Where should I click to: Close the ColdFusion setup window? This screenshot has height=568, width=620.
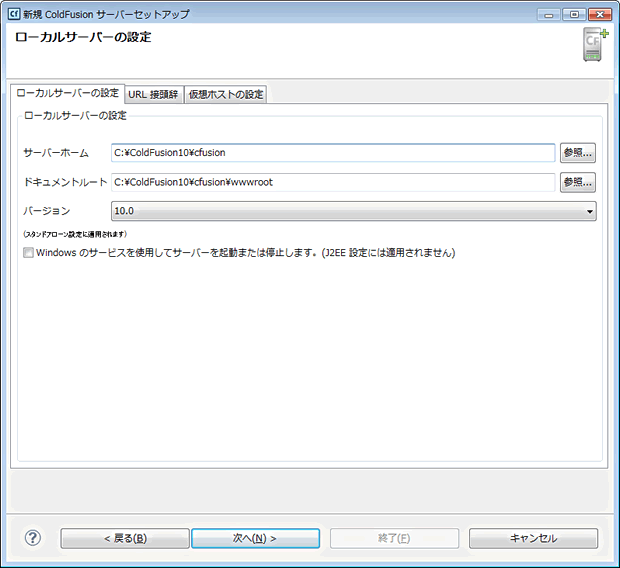coord(600,15)
